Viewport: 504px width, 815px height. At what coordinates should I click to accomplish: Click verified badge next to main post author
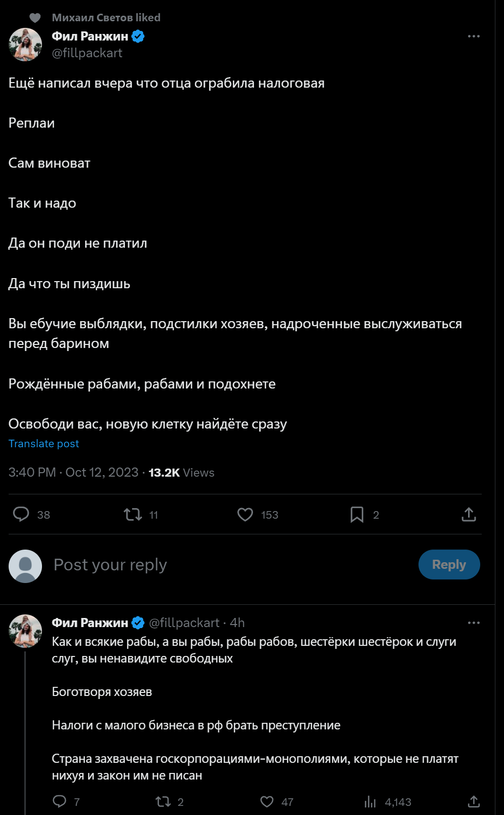tap(138, 36)
